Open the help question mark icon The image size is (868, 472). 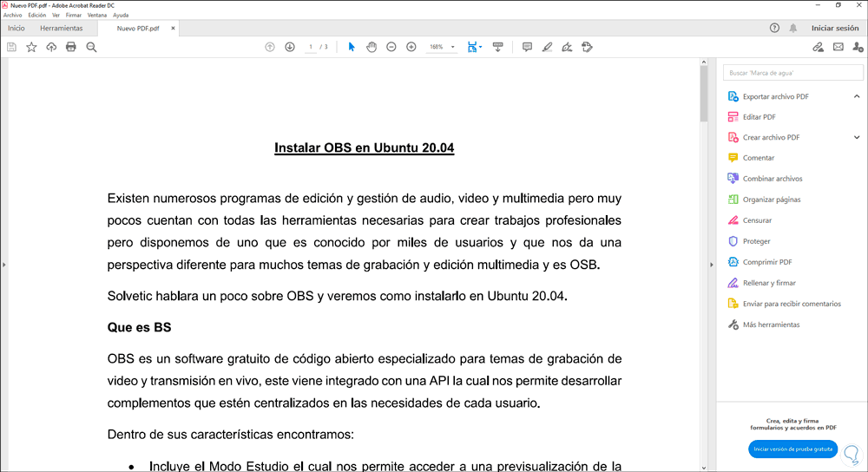pos(774,29)
